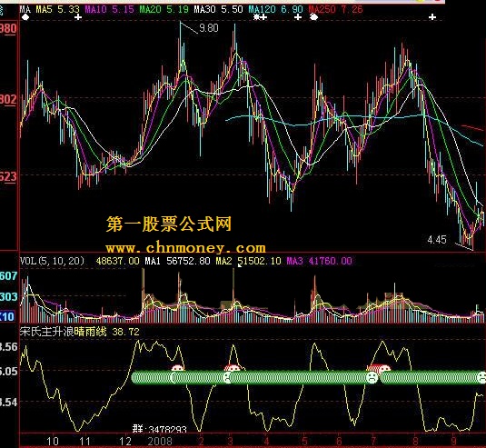Click the plus info marker at the top row's right end
This screenshot has width=486, height=448.
tap(432, 17)
